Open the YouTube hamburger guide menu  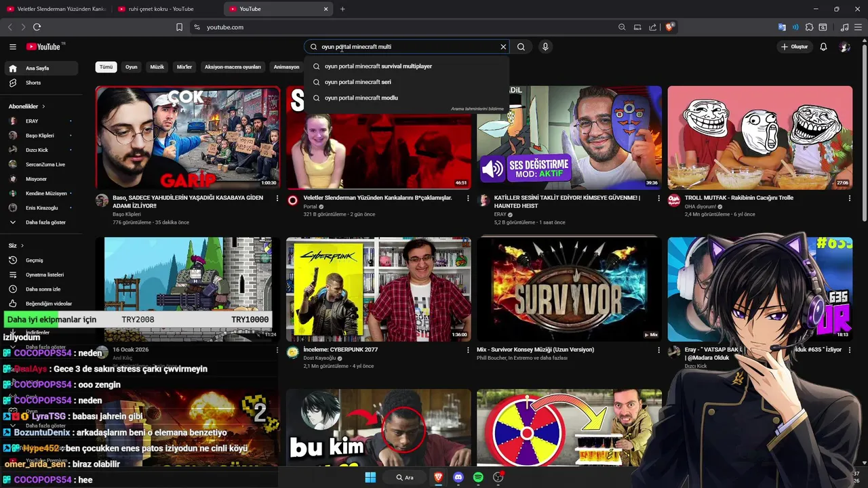click(x=13, y=47)
